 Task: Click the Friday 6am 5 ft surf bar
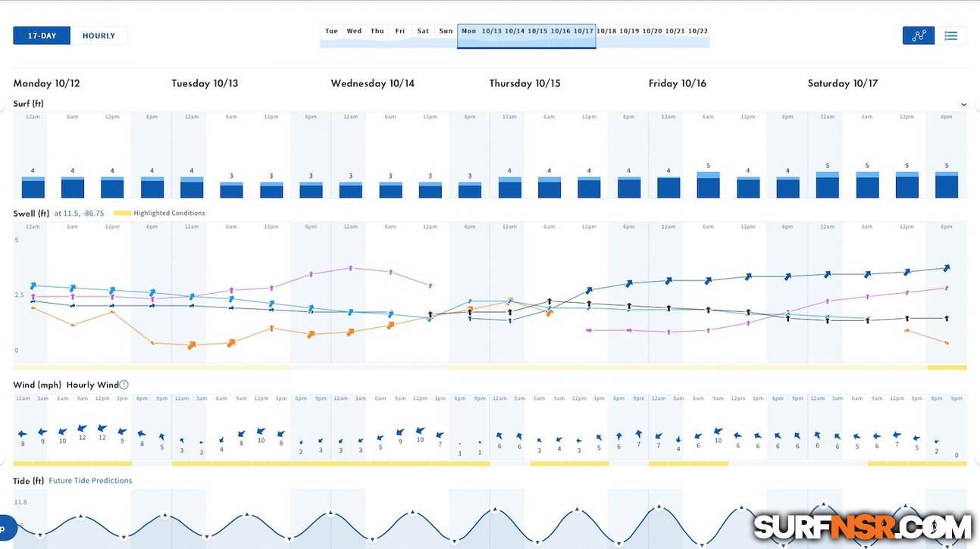[708, 185]
